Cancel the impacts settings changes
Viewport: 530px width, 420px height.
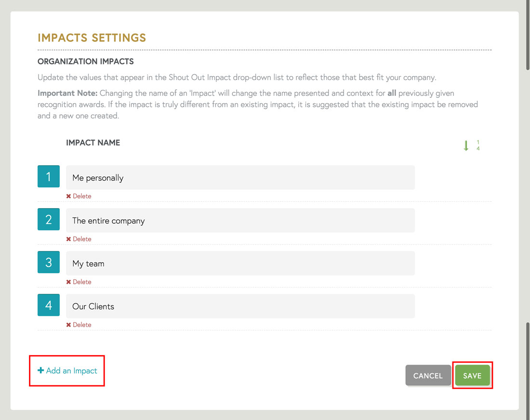pos(428,375)
